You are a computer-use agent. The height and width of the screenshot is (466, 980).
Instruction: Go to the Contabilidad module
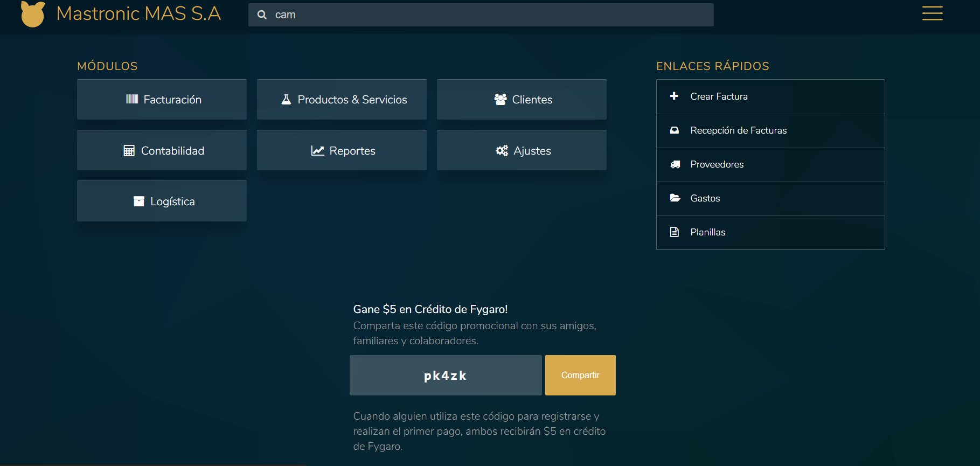click(x=162, y=151)
